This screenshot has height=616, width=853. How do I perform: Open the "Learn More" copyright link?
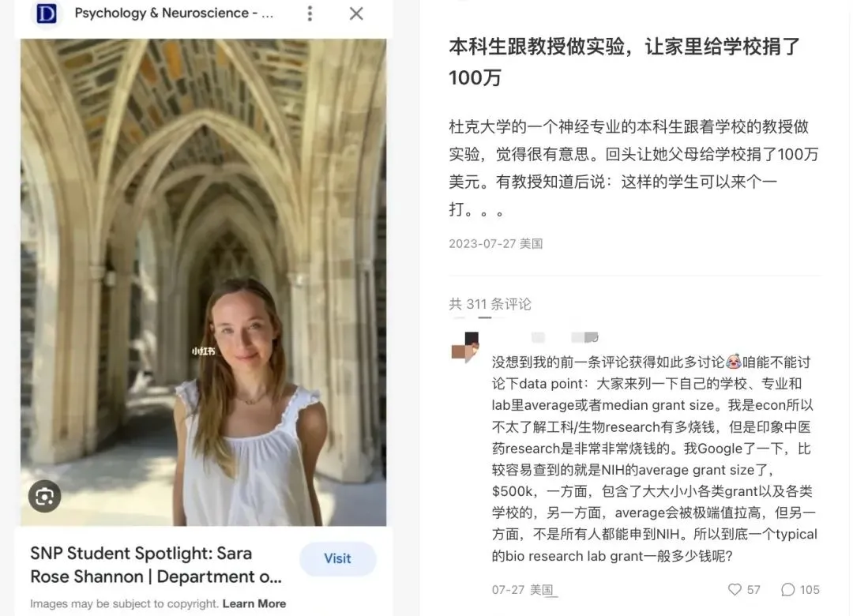pos(254,603)
